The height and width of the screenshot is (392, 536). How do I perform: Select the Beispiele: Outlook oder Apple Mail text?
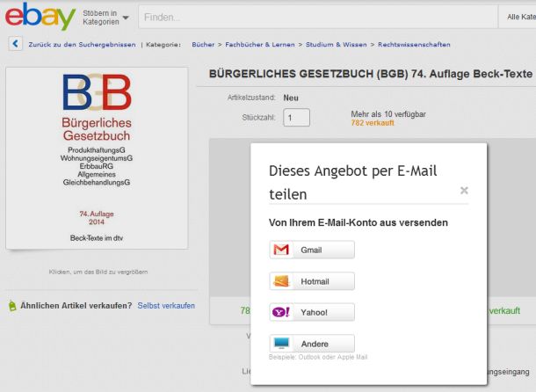click(x=318, y=357)
